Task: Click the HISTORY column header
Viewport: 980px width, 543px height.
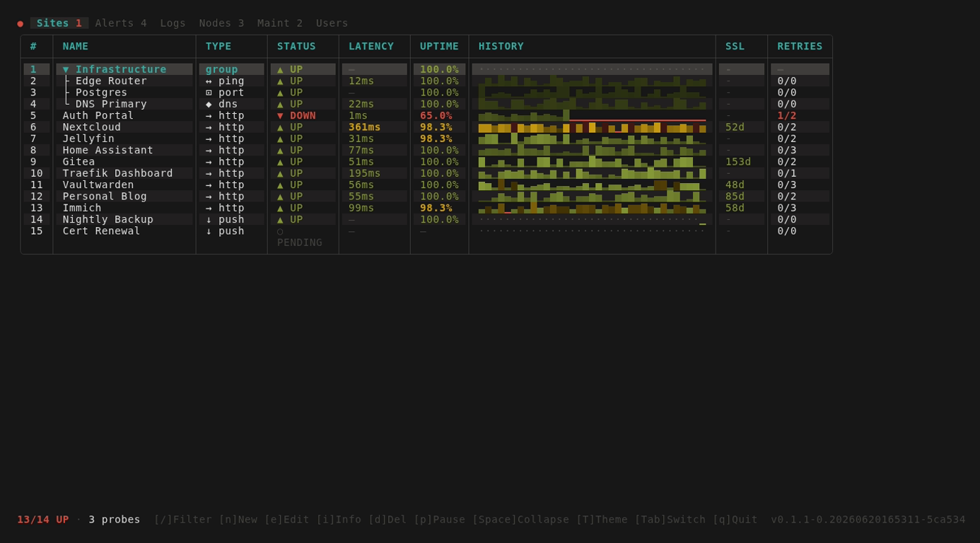Action: (x=501, y=47)
